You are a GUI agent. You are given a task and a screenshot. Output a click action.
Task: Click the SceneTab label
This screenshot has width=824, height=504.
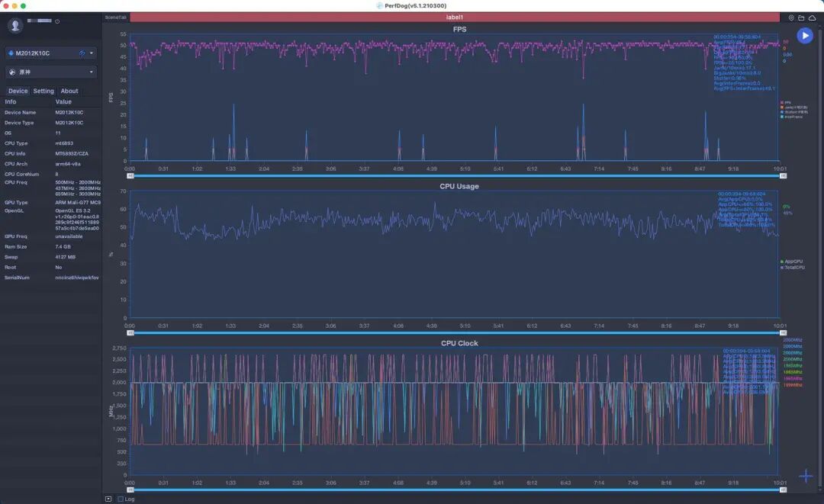click(x=116, y=18)
